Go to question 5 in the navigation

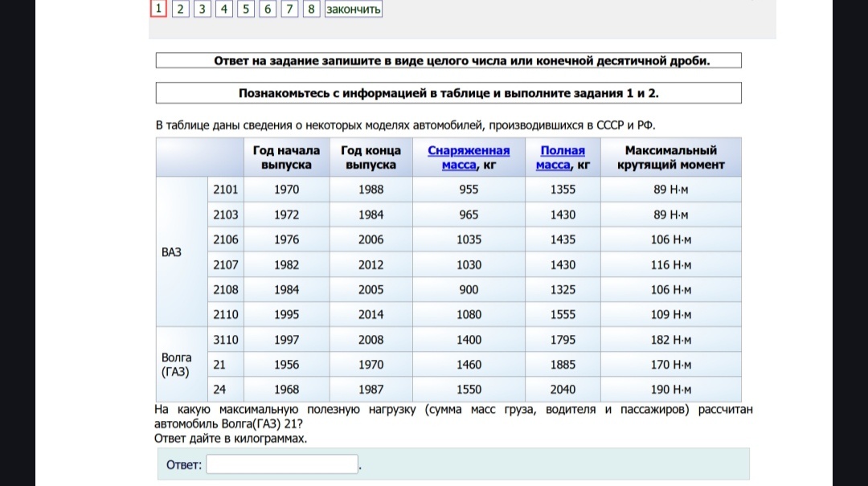tap(246, 8)
